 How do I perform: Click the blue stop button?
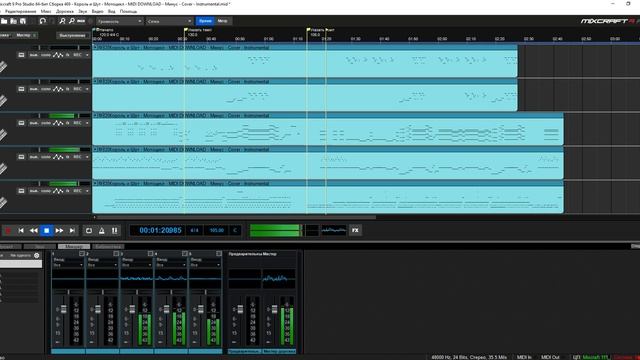47,231
